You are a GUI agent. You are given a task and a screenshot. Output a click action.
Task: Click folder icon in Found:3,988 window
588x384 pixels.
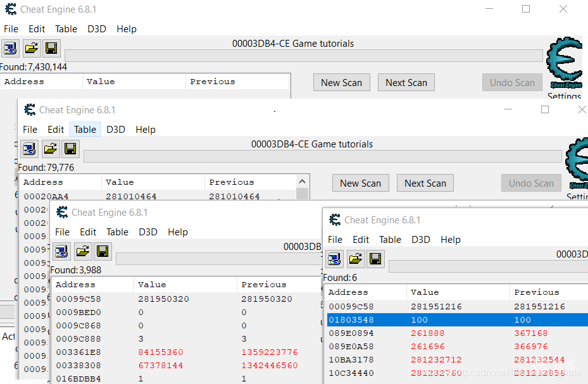[x=82, y=251]
